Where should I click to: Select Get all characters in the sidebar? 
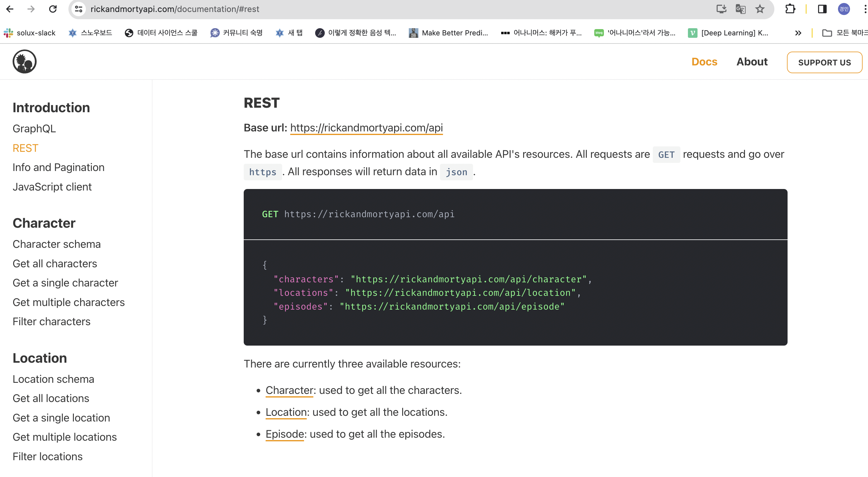[55, 263]
